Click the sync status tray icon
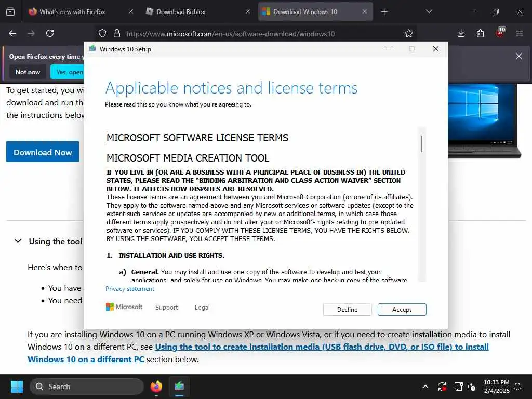 (x=442, y=387)
